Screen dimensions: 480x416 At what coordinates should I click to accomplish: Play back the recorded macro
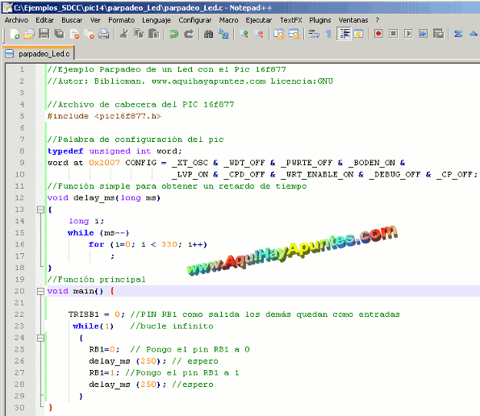pyautogui.click(x=408, y=34)
